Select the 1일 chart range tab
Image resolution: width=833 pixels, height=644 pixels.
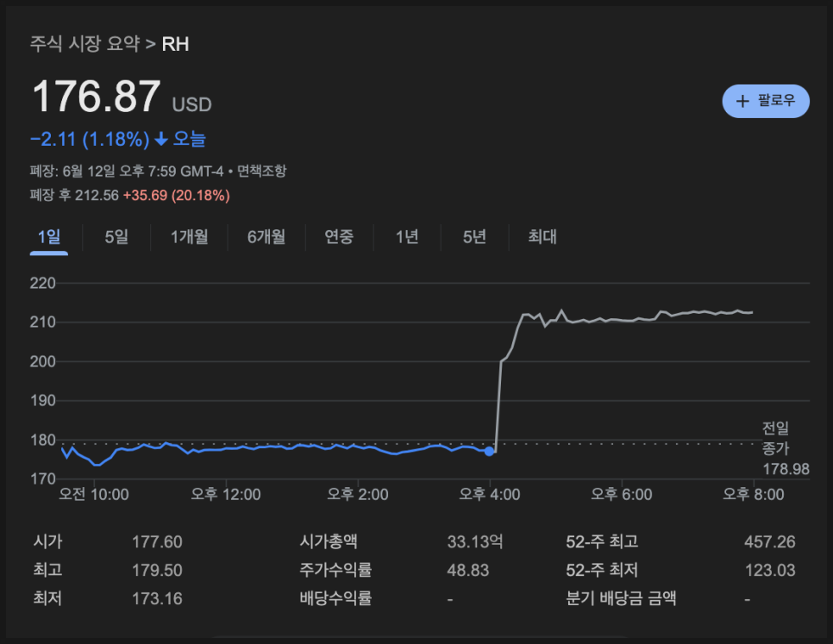click(49, 237)
